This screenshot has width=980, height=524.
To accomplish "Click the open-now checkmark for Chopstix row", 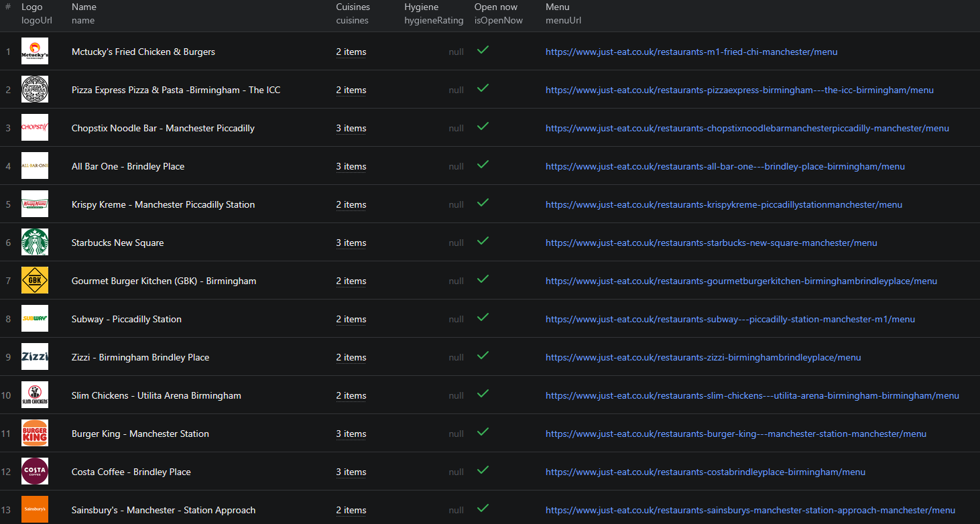I will coord(483,126).
